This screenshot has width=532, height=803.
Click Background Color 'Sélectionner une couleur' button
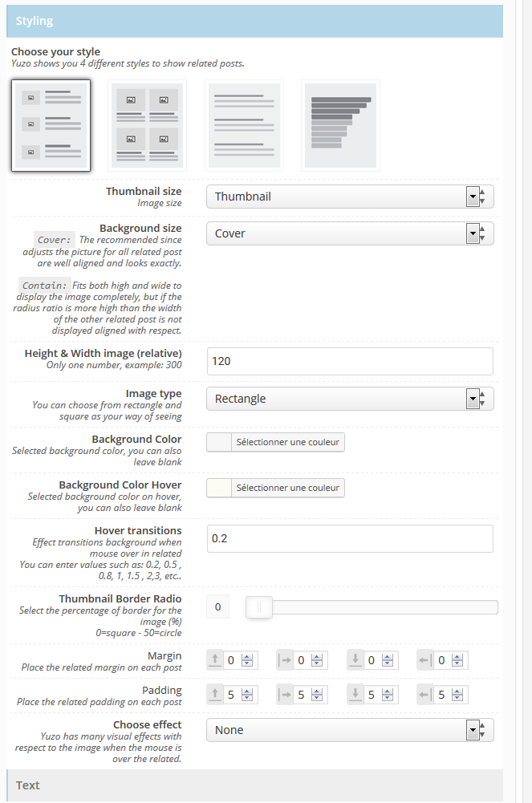point(288,443)
